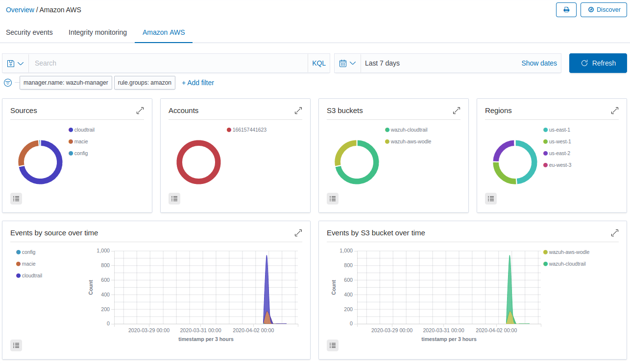Click manager.name: wazuh-manager filter pill

[x=66, y=83]
